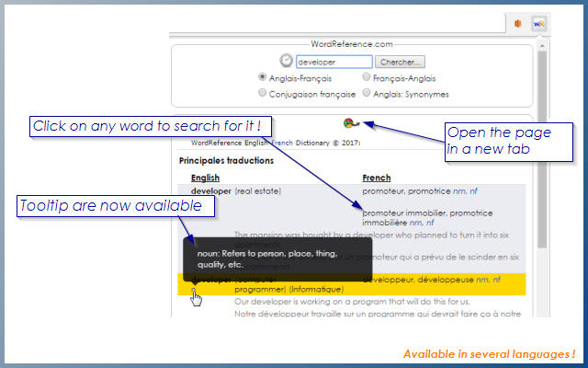Click sentence 'Our developer is working on a program'
This screenshot has width=588, height=368.
352,302
